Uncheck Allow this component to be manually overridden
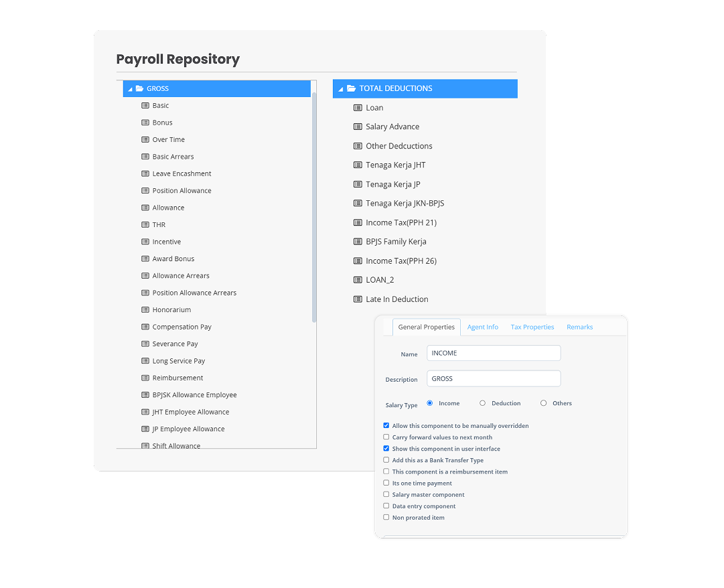This screenshot has width=724, height=588. tap(386, 425)
